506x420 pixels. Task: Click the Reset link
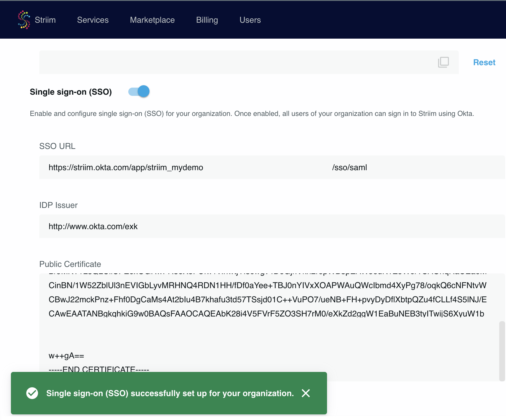(x=484, y=63)
